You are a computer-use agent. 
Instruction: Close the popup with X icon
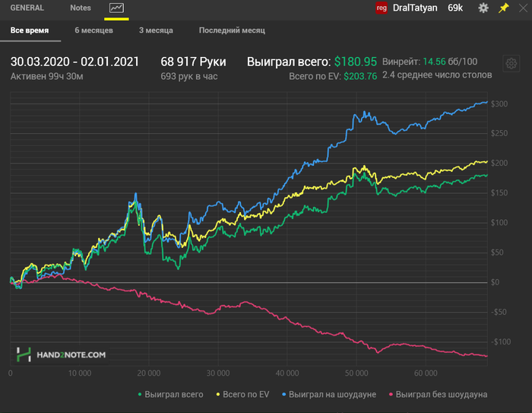[524, 8]
